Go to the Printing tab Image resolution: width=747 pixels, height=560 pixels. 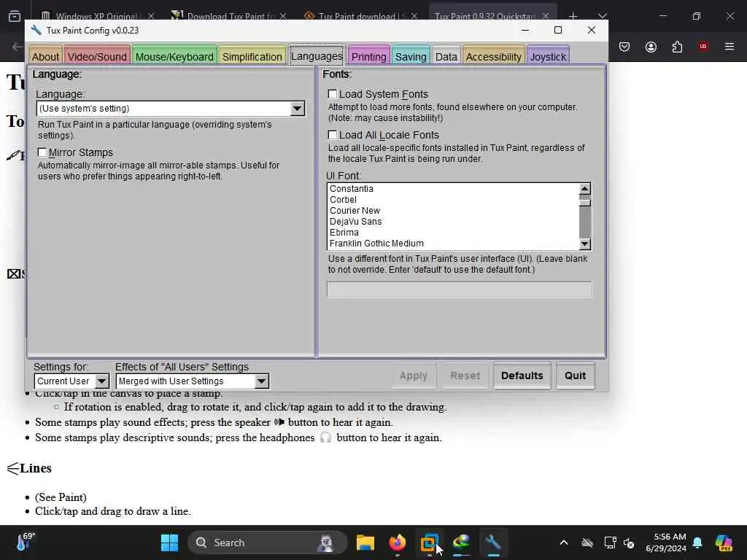coord(368,56)
